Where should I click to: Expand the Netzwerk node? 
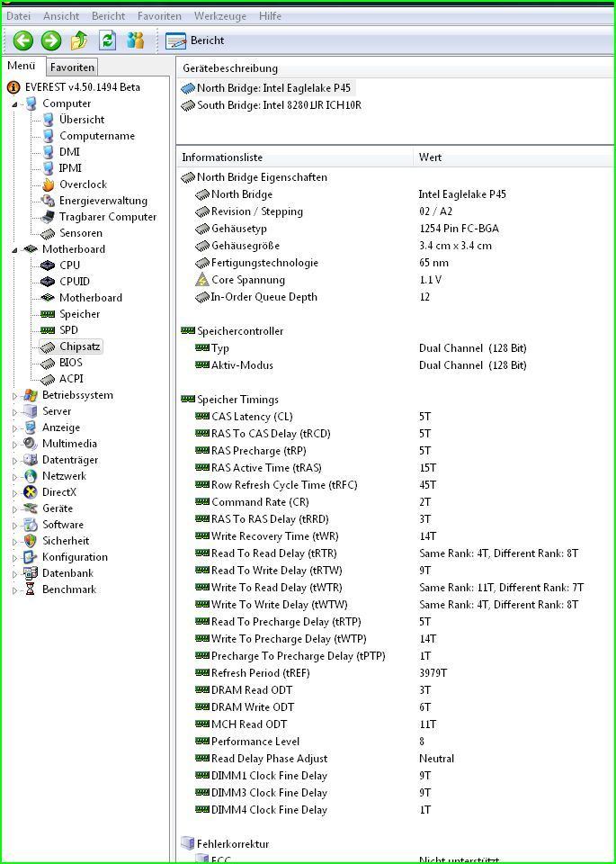coord(14,477)
